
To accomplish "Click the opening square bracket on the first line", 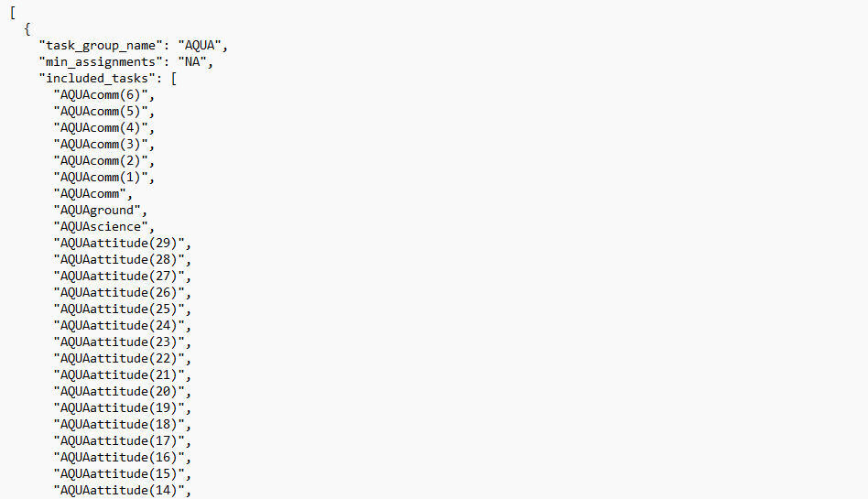I will (12, 12).
